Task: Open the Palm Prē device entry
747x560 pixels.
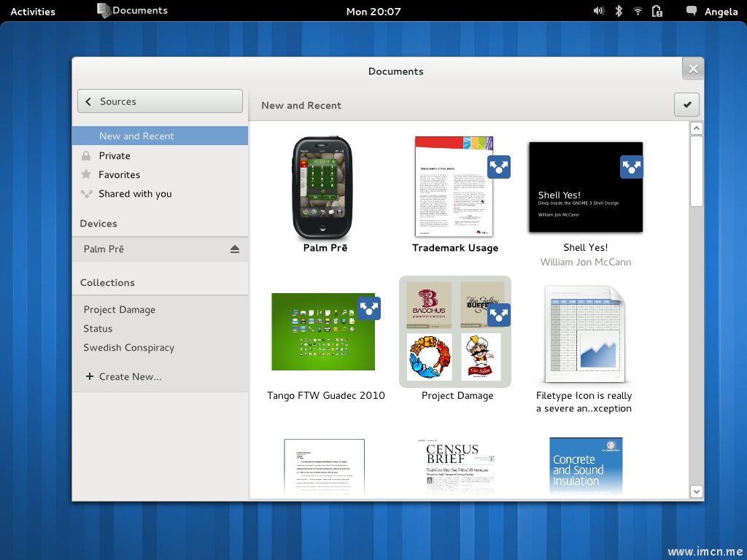Action: point(160,249)
